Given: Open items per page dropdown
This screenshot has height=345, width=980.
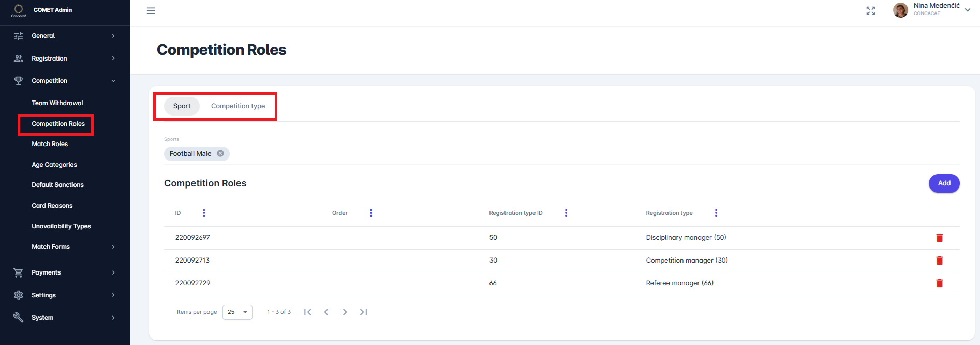Looking at the screenshot, I should (x=237, y=312).
